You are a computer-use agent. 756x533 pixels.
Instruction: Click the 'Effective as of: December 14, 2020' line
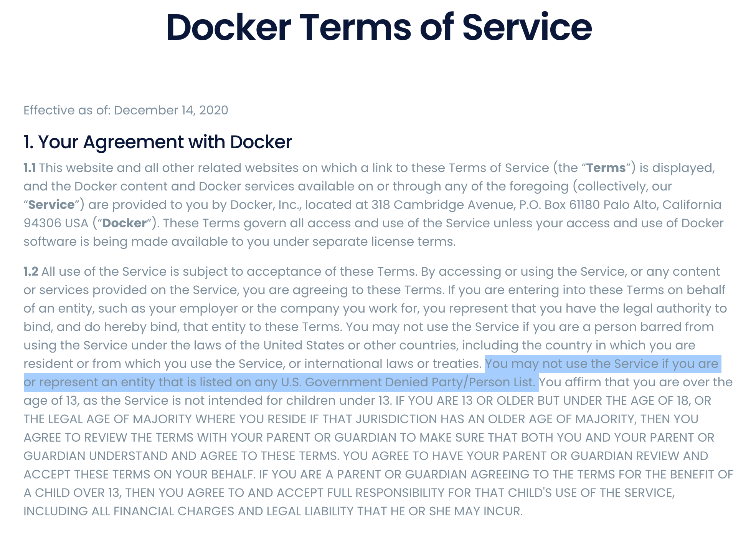point(126,110)
